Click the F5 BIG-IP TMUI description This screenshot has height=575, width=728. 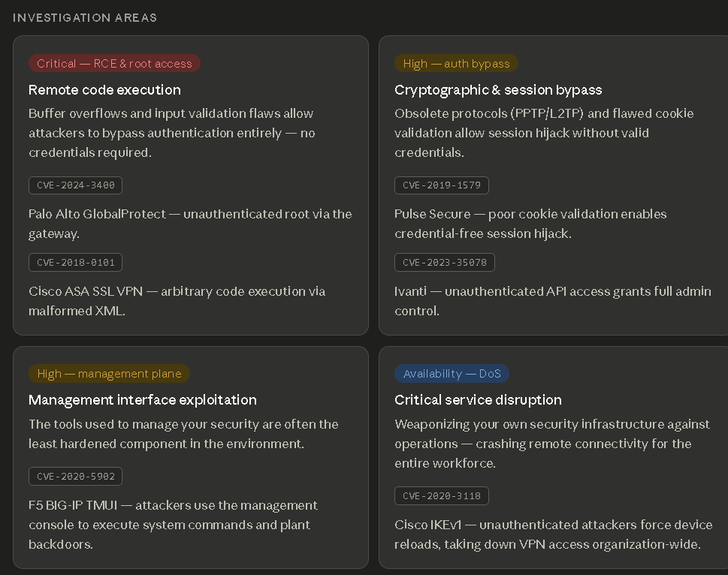[173, 525]
